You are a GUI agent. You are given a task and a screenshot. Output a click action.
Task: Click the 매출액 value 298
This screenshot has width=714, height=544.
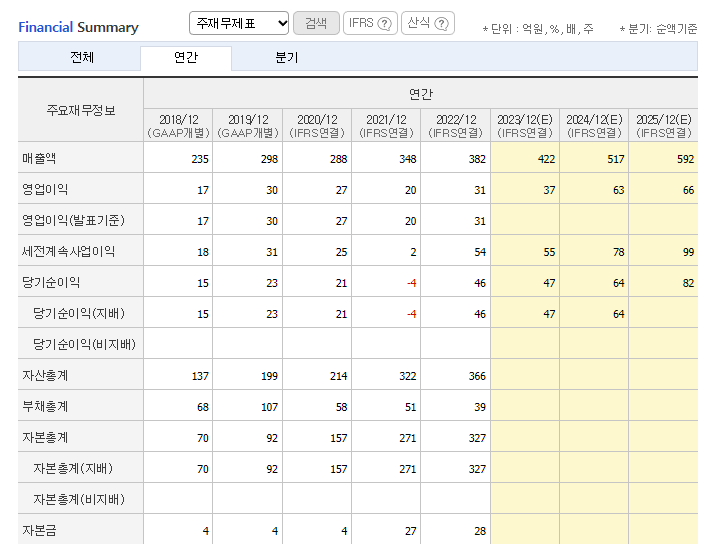click(x=269, y=159)
